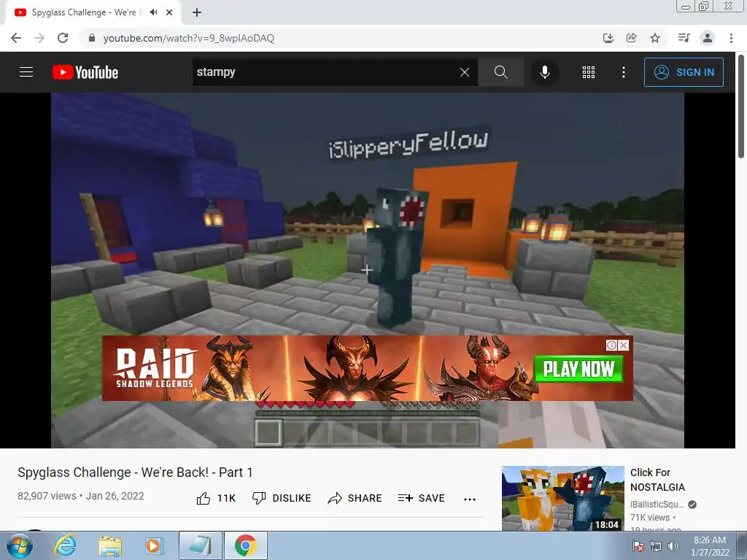This screenshot has width=747, height=560.
Task: Click the magnifier search button
Action: (x=500, y=72)
